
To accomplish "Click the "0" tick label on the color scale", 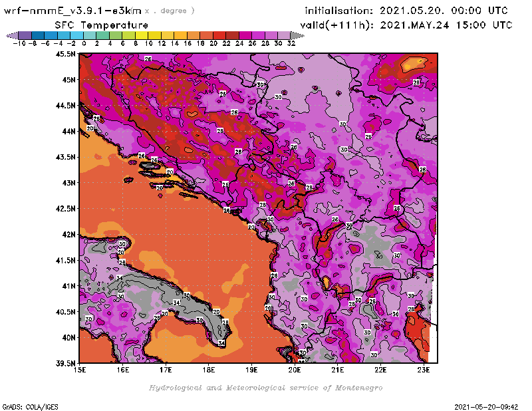I will [x=84, y=43].
